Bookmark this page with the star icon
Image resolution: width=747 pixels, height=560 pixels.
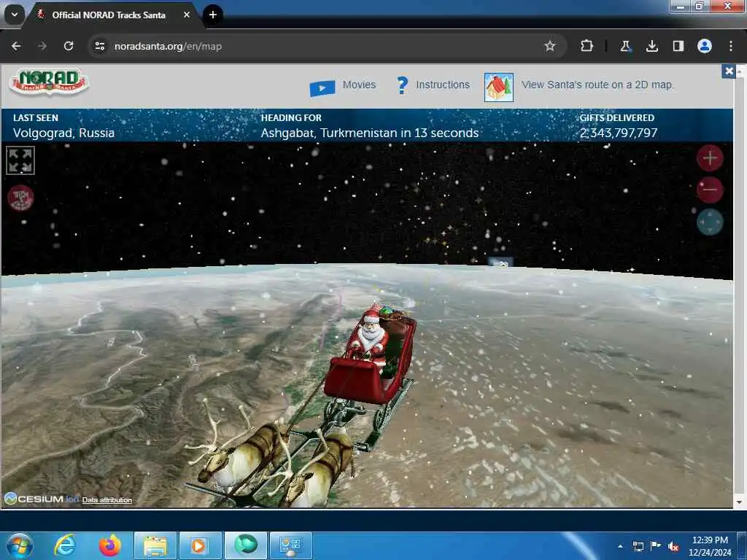[x=550, y=46]
